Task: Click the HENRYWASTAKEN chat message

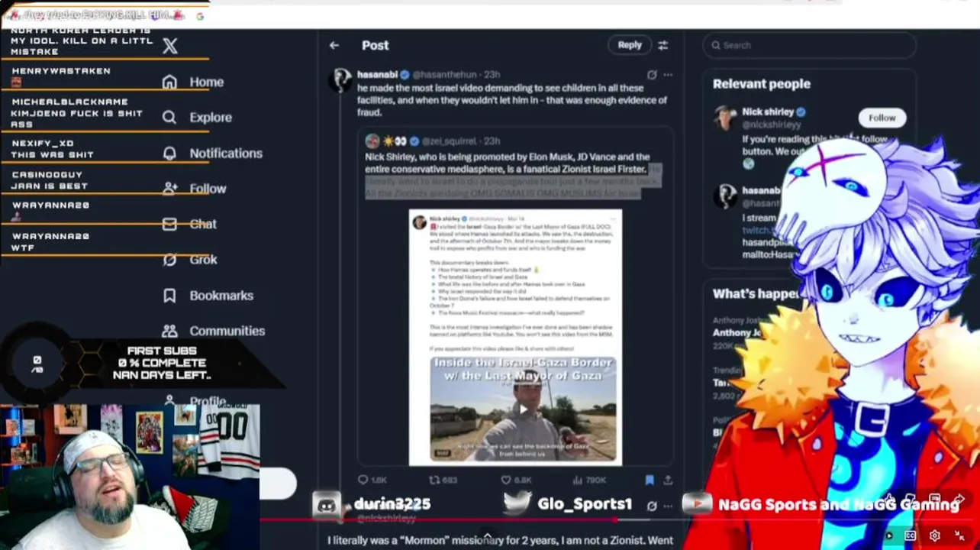Action: pyautogui.click(x=61, y=76)
